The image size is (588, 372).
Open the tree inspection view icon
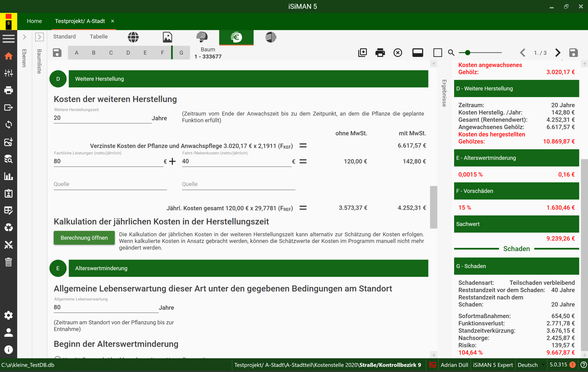point(202,37)
